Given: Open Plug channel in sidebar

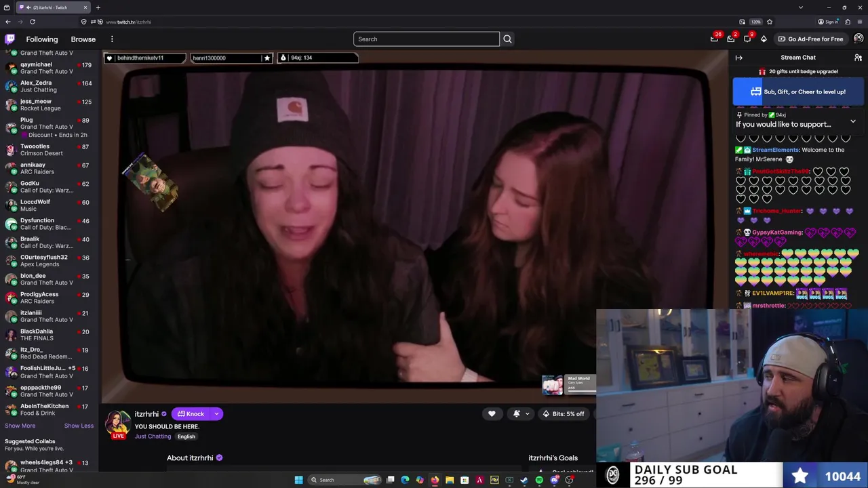Looking at the screenshot, I should (x=47, y=127).
